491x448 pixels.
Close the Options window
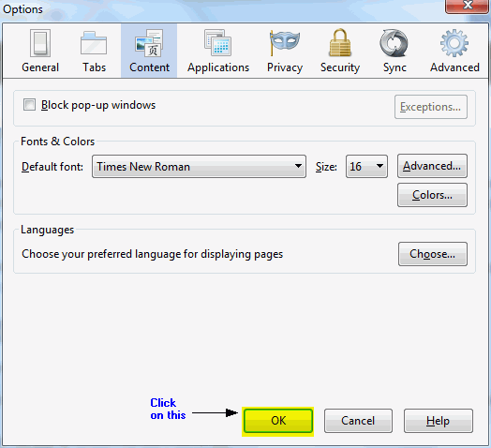click(x=468, y=6)
